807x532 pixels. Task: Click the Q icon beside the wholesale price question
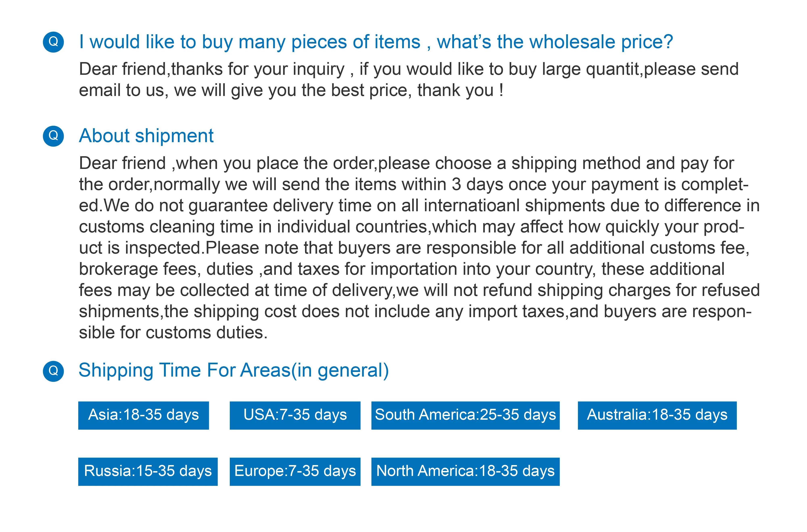click(x=53, y=42)
